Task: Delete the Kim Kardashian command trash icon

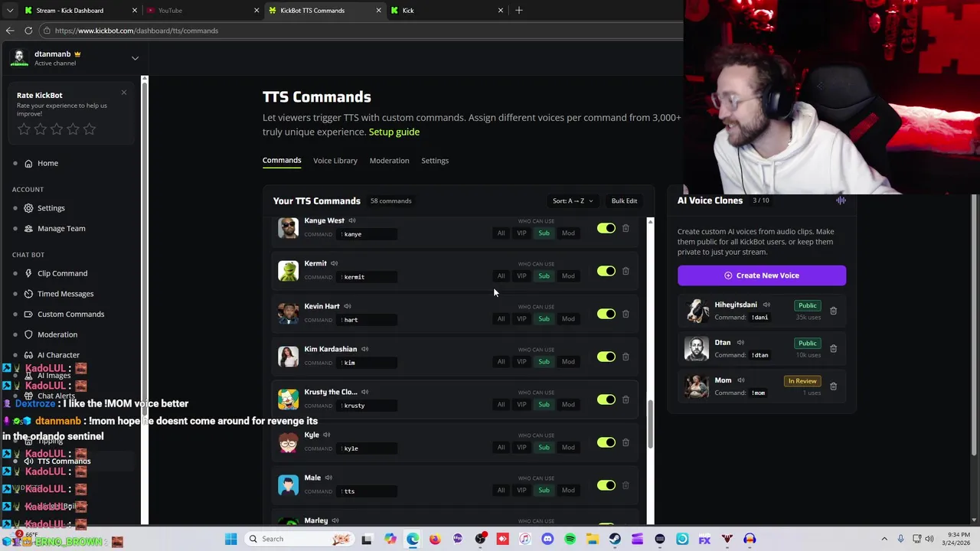Action: click(x=626, y=357)
